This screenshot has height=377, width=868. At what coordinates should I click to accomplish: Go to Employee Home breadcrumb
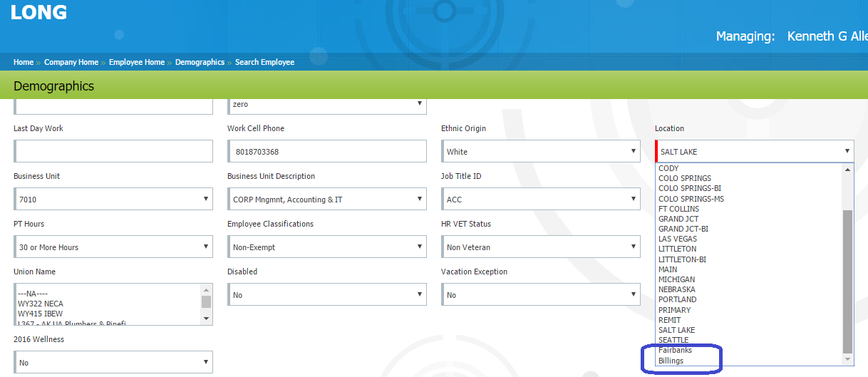136,63
